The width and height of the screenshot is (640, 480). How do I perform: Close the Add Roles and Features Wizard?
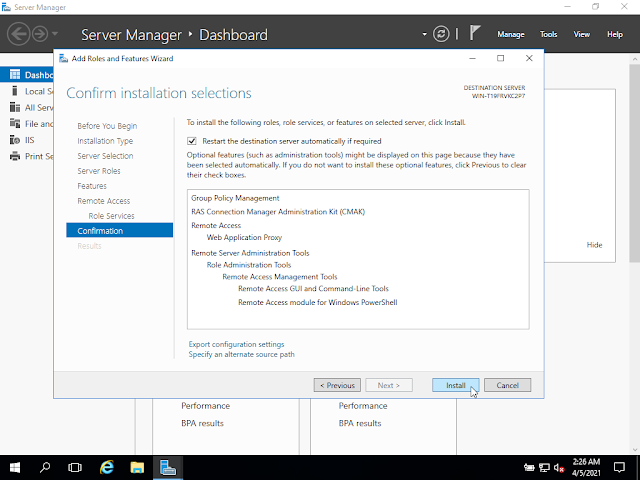pos(529,58)
